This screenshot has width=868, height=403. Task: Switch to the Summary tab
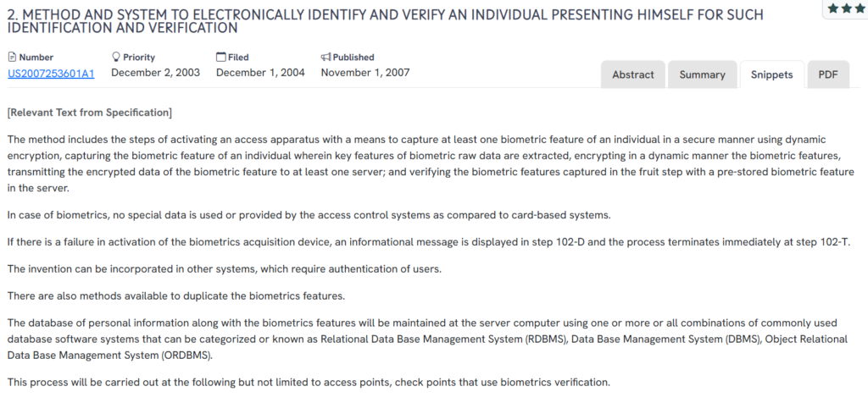pos(702,75)
